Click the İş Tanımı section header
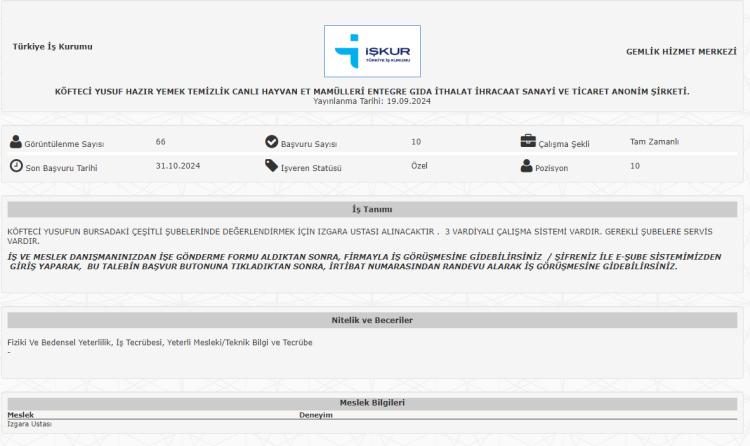Image resolution: width=750 pixels, height=446 pixels. pos(372,210)
